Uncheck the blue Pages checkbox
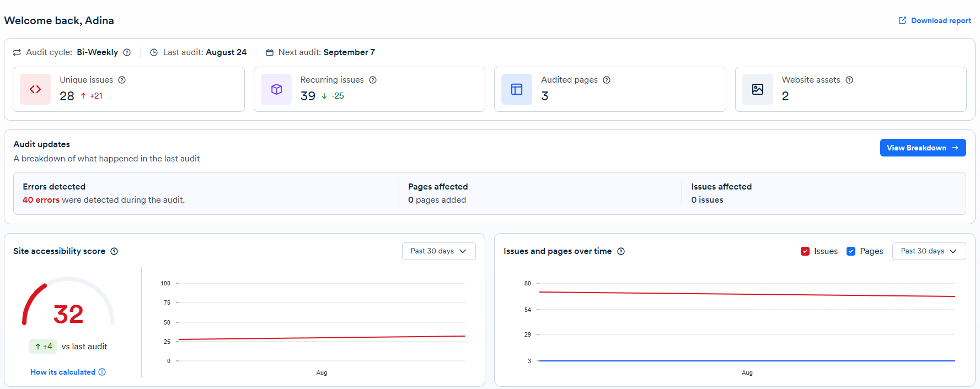 pos(851,251)
